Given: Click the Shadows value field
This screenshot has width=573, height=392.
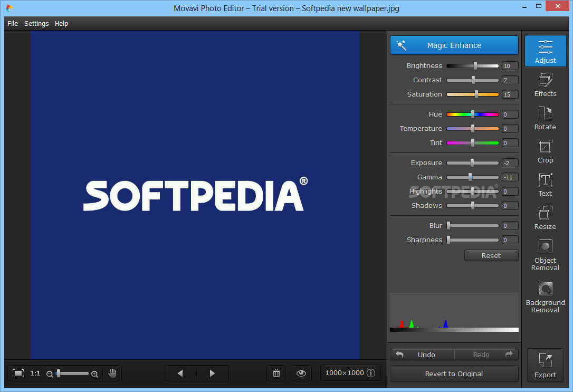Looking at the screenshot, I should 510,206.
